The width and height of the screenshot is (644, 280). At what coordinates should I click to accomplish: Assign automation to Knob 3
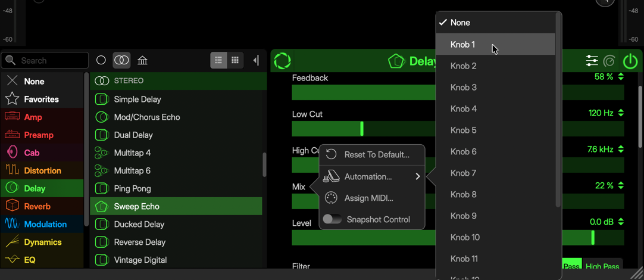point(496,87)
